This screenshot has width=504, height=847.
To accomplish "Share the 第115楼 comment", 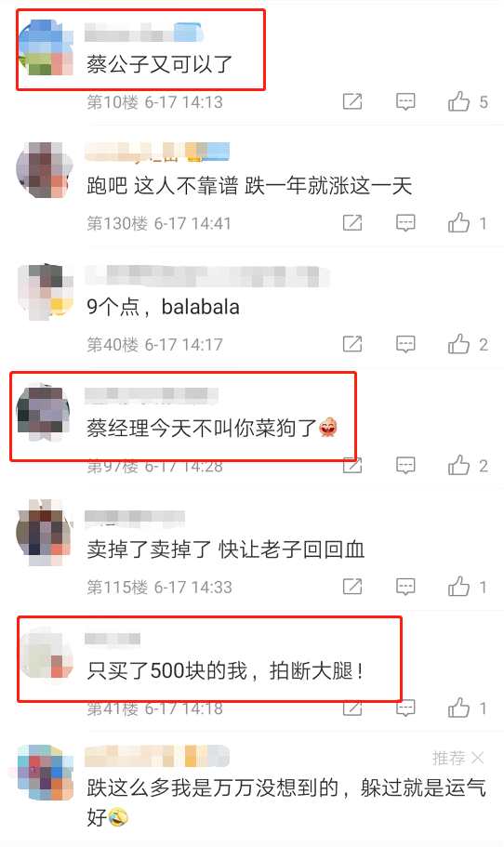I will pyautogui.click(x=352, y=587).
